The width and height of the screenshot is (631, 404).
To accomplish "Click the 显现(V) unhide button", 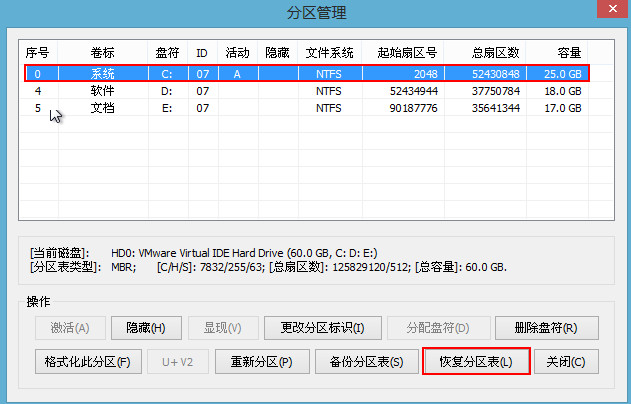I will tap(223, 328).
